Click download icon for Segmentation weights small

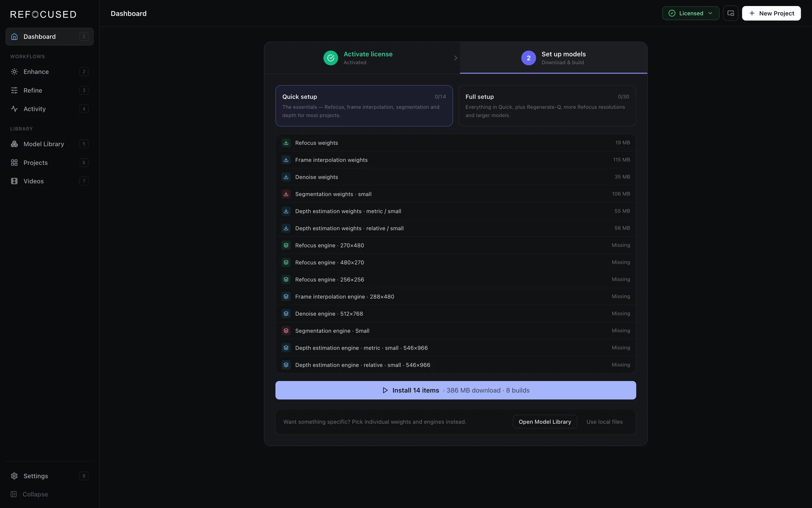(x=286, y=194)
